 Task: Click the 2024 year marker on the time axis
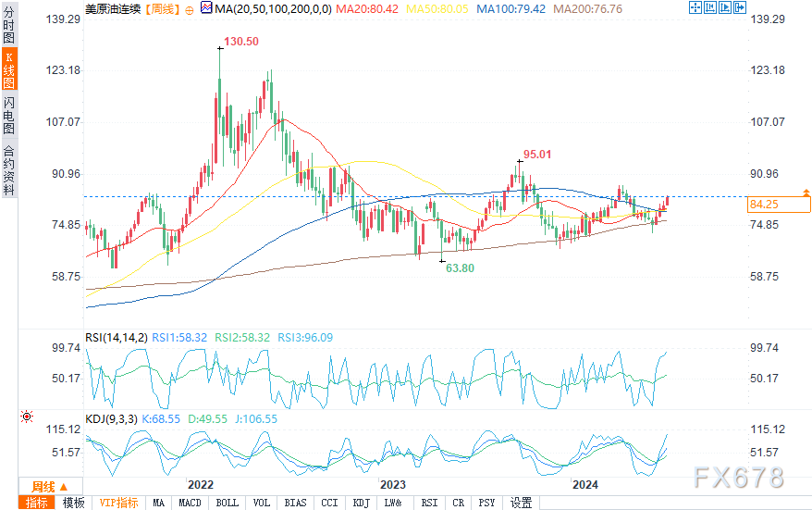585,485
